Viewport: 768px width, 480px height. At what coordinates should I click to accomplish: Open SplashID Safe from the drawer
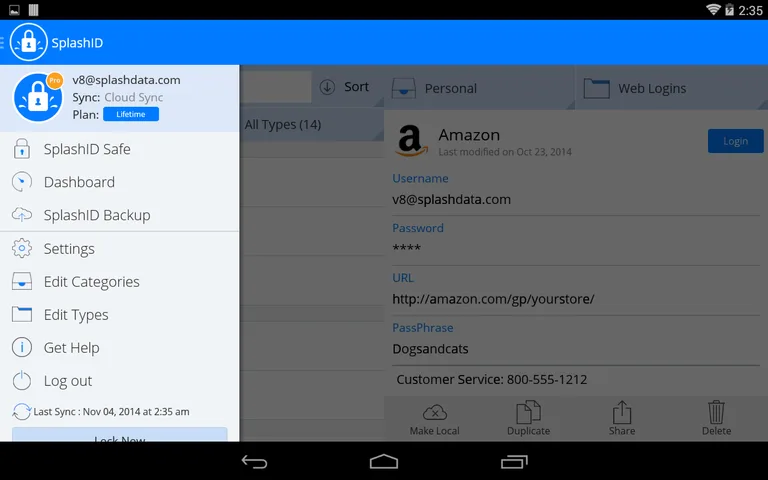(120, 149)
